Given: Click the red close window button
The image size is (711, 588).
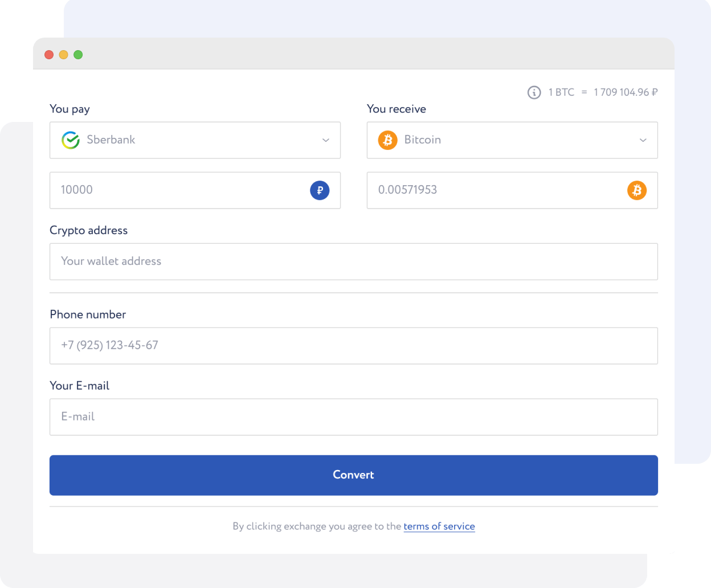Looking at the screenshot, I should [x=49, y=55].
